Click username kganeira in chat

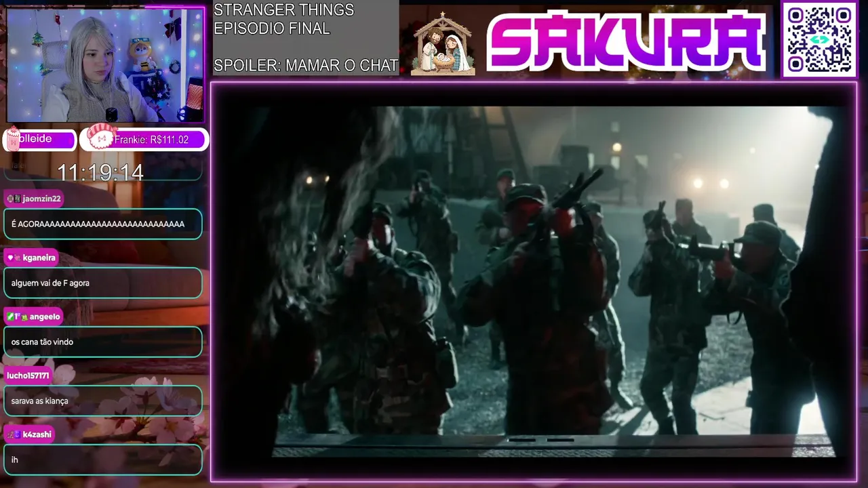[x=38, y=258]
